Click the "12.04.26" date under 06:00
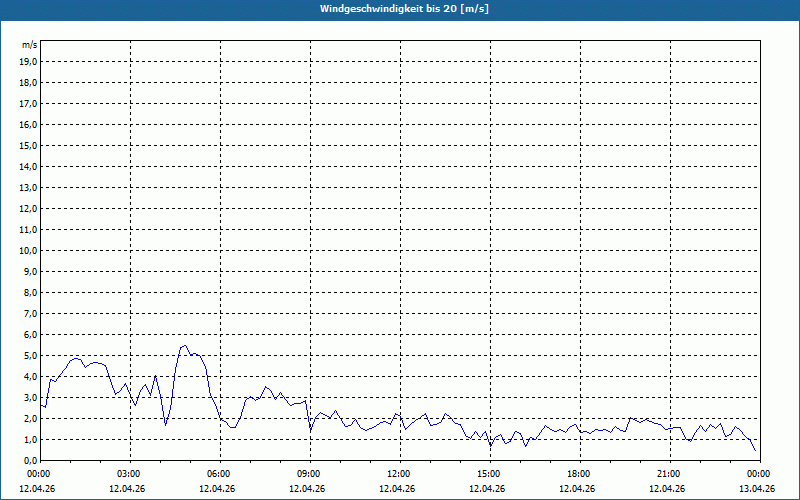The image size is (800, 500). (x=217, y=489)
